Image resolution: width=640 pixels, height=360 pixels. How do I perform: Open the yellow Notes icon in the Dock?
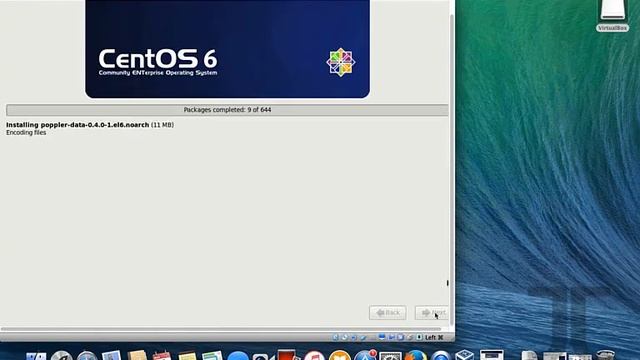187,356
